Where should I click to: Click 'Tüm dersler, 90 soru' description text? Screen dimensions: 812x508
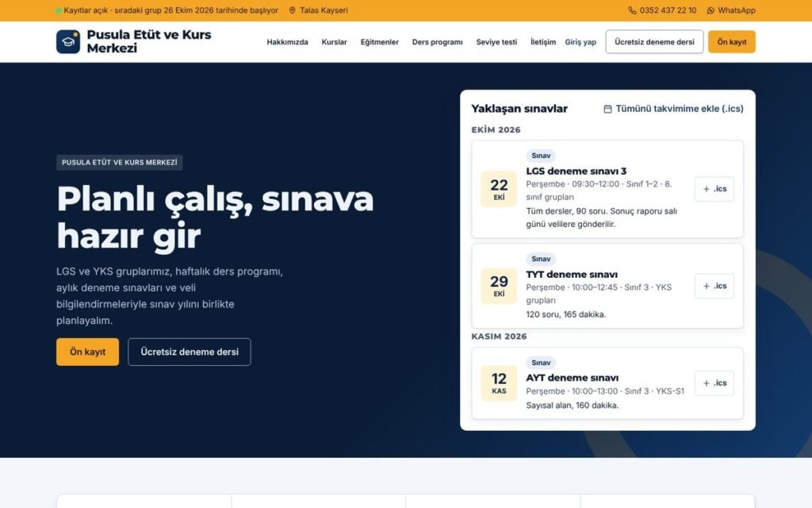pyautogui.click(x=602, y=217)
